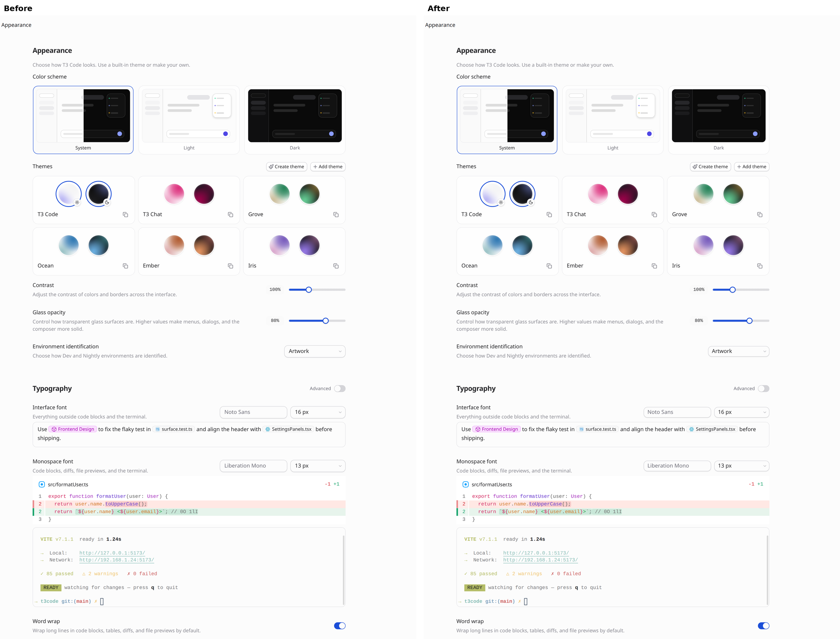This screenshot has width=840, height=639.
Task: Copy the T3 Code theme in After panel
Action: click(x=549, y=215)
